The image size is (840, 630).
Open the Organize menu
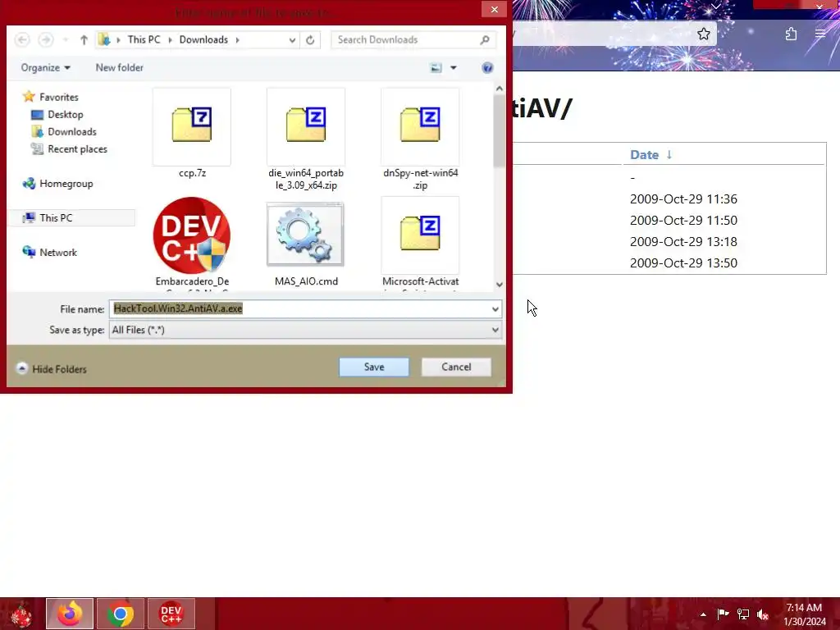point(46,67)
